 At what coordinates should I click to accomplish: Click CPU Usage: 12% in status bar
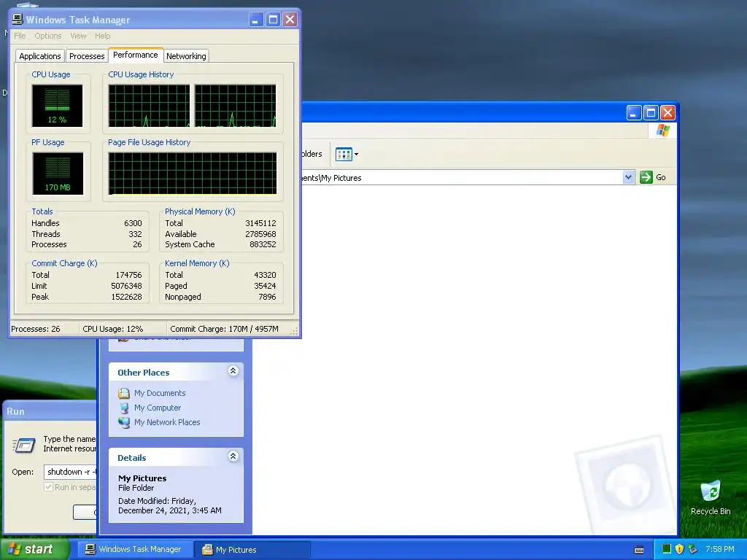pos(113,329)
